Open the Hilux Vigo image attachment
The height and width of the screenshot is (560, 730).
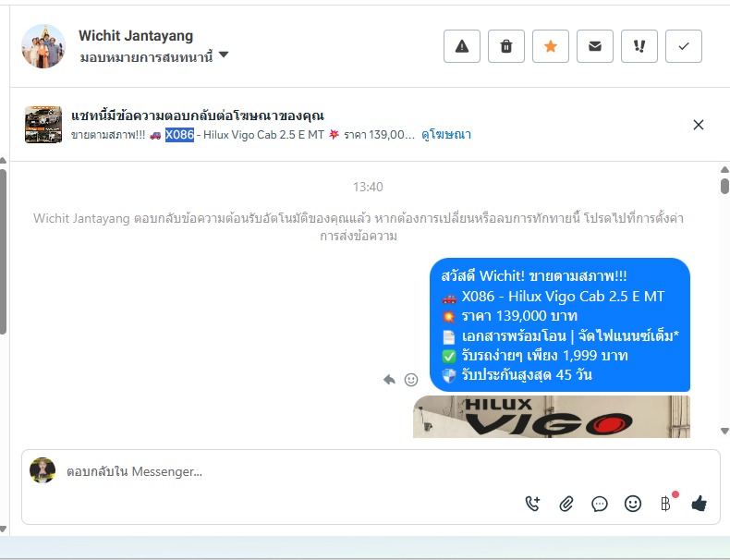pyautogui.click(x=552, y=417)
